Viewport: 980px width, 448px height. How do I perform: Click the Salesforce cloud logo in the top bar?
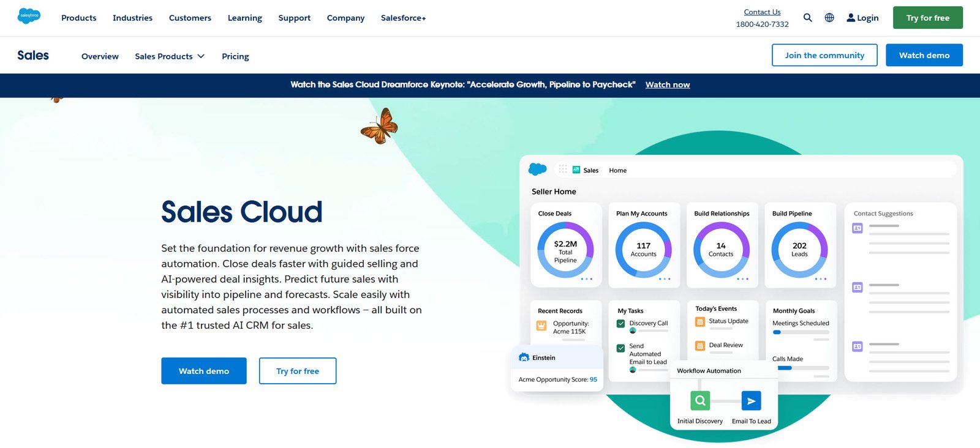[29, 16]
